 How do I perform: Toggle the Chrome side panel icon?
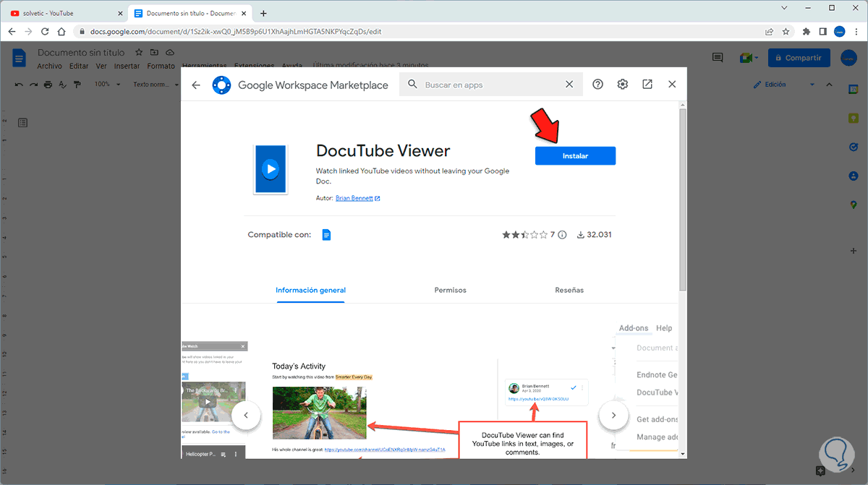[x=823, y=32]
